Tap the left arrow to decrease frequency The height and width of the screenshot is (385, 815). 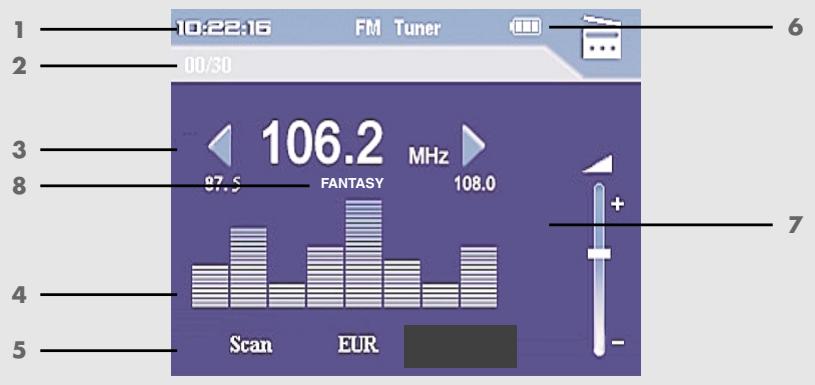(219, 146)
